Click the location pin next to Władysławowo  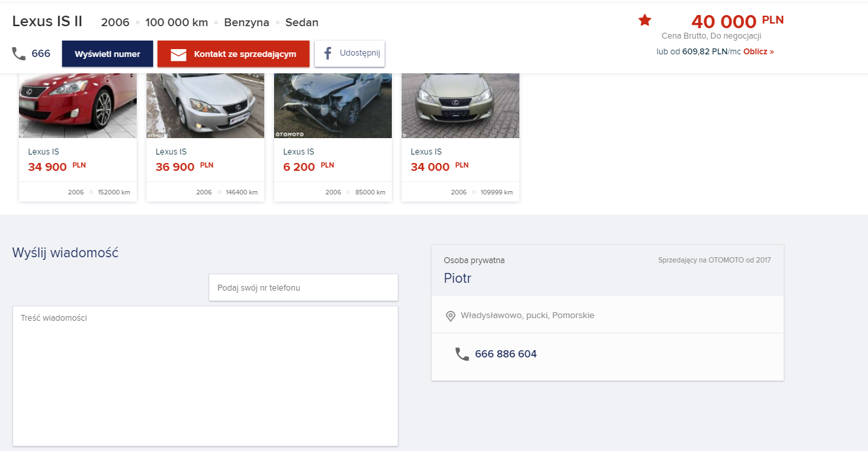coord(450,316)
